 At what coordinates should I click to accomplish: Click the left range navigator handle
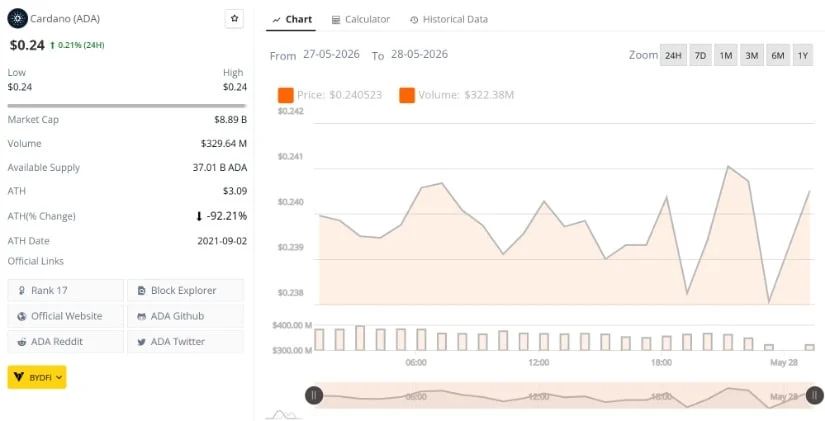[x=314, y=395]
